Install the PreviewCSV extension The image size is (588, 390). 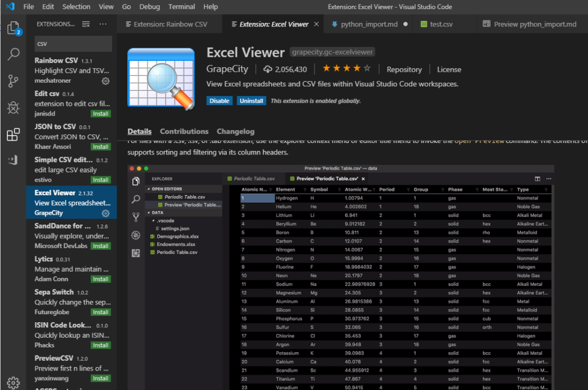(101, 379)
